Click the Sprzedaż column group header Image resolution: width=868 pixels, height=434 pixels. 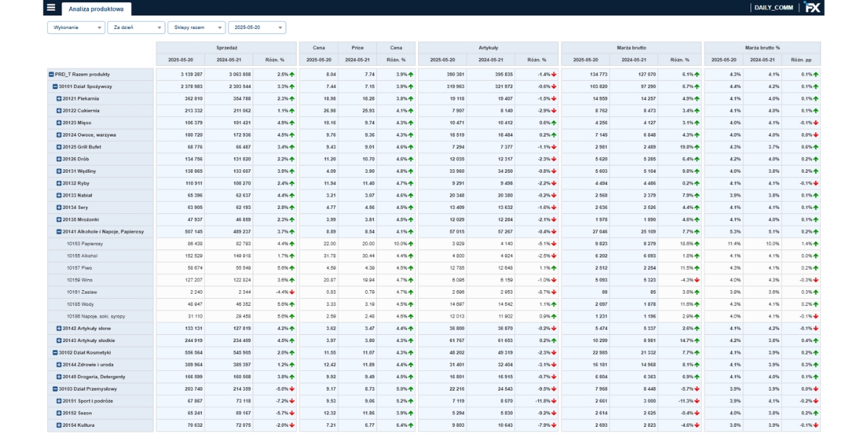point(226,48)
